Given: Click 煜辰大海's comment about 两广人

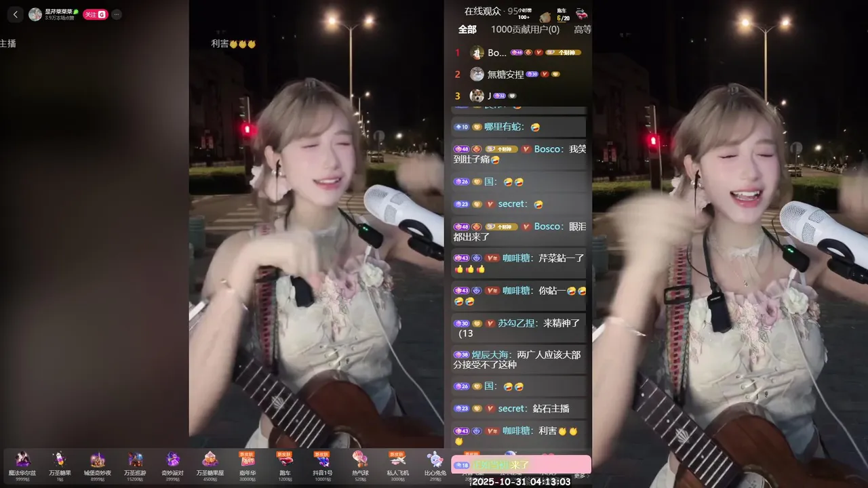Looking at the screenshot, I should [520, 360].
